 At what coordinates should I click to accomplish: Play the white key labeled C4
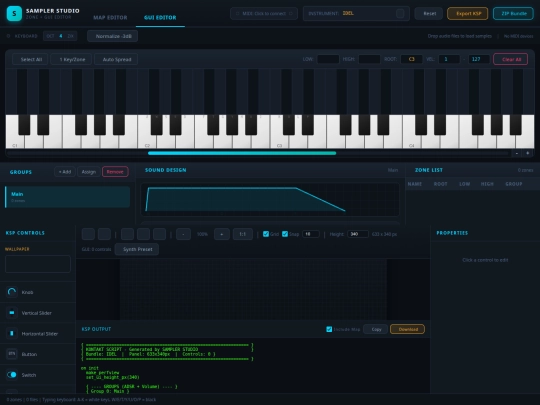[x=412, y=141]
